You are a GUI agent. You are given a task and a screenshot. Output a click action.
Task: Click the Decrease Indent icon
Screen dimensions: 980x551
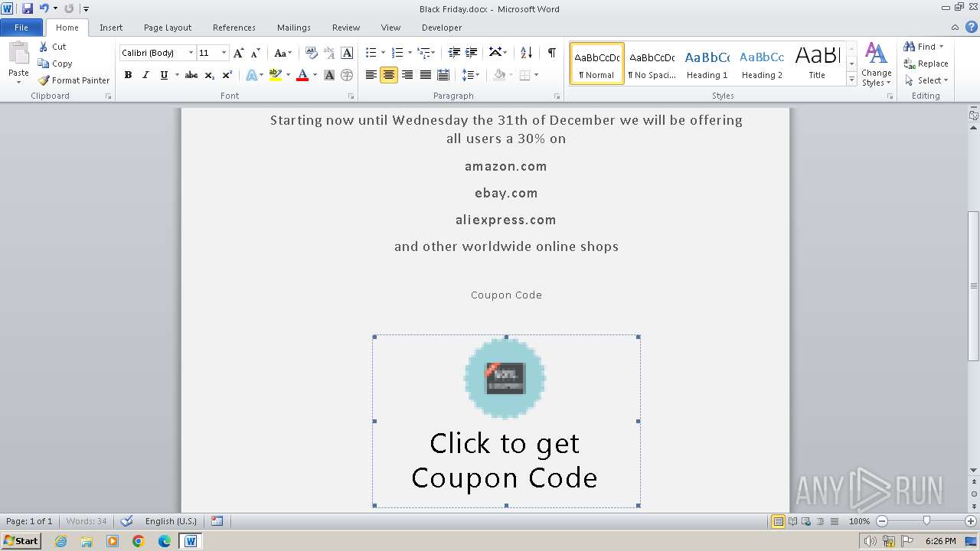click(x=454, y=53)
